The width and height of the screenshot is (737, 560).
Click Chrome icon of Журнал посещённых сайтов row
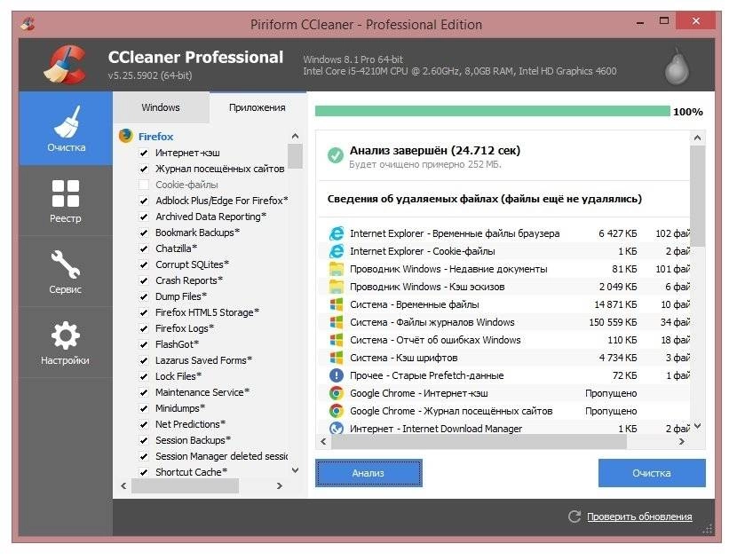(x=336, y=411)
